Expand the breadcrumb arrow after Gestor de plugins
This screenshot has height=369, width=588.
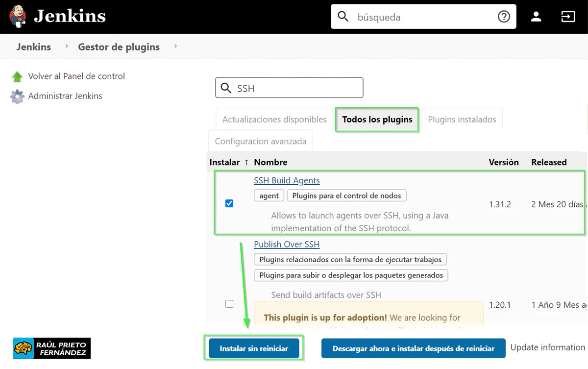pyautogui.click(x=176, y=47)
